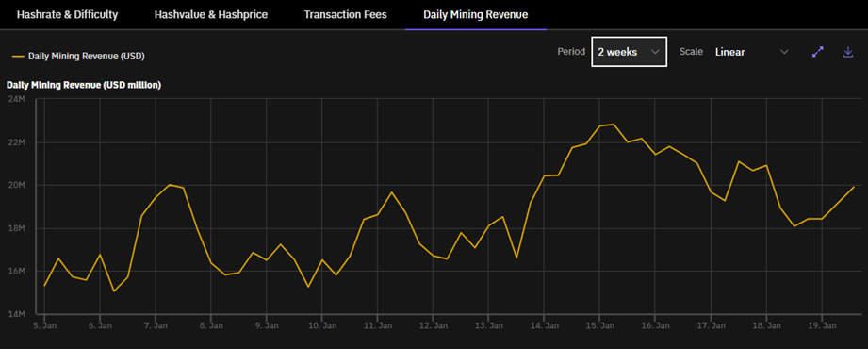Viewport: 868px width, 349px height.
Task: Click the 11. Jan x-axis label
Action: click(x=378, y=325)
